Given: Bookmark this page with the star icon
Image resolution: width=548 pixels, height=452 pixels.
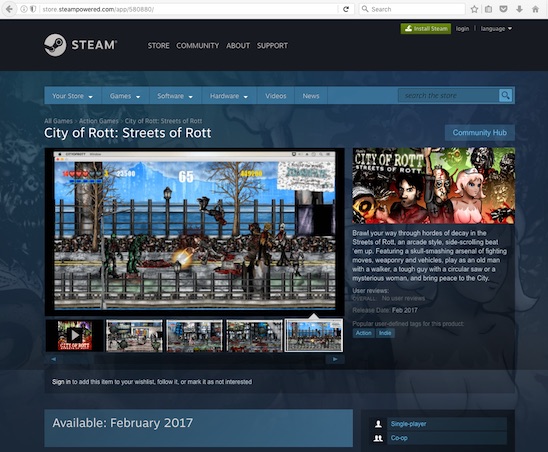Looking at the screenshot, I should point(474,9).
